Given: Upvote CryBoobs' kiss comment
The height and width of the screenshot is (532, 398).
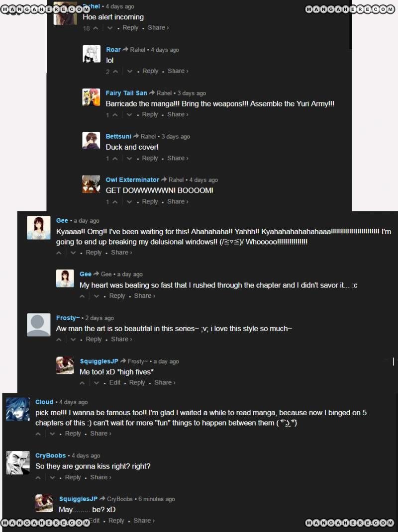Looking at the screenshot, I should [x=38, y=477].
